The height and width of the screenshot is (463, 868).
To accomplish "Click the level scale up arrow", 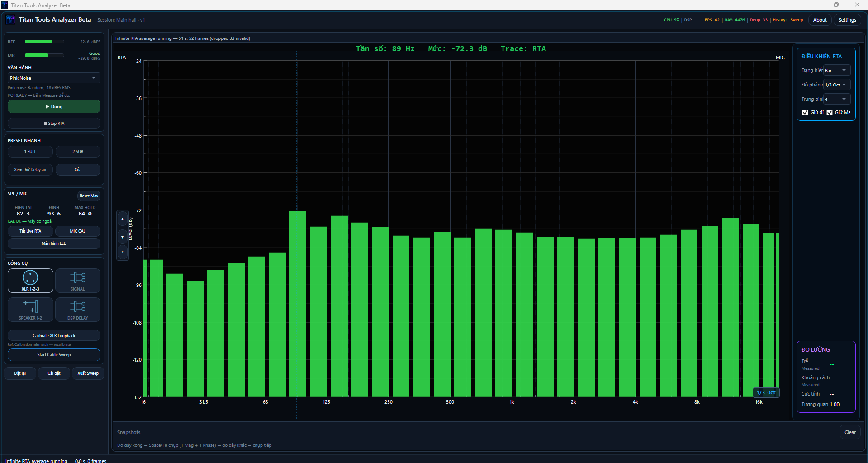I will coord(123,220).
